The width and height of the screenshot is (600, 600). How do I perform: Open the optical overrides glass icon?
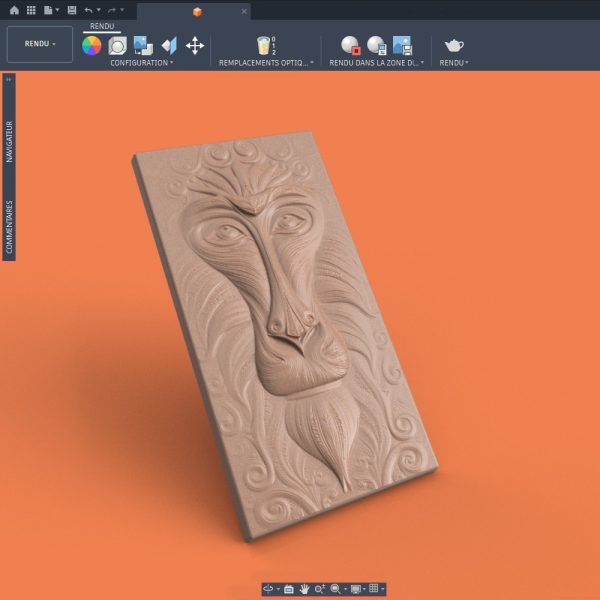point(266,46)
